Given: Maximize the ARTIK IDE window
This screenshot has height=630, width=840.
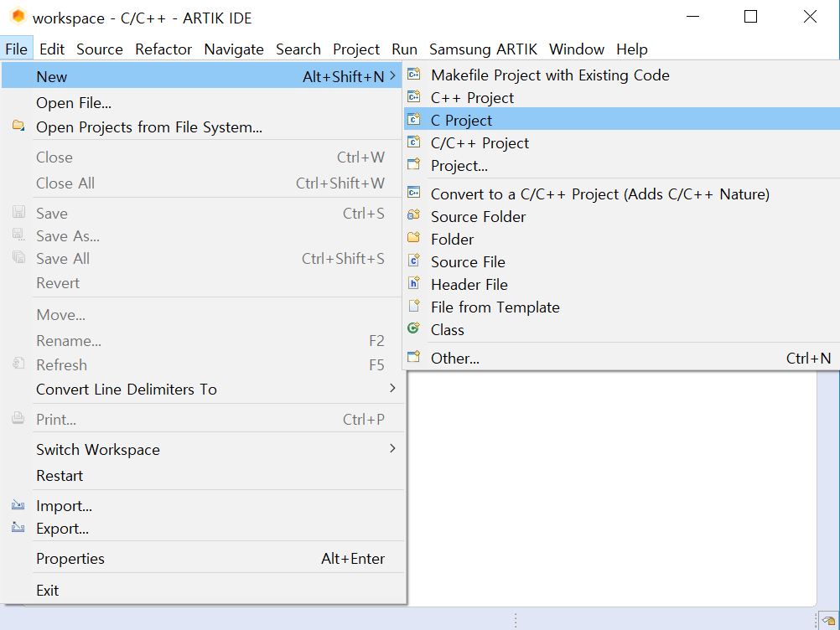Looking at the screenshot, I should point(750,17).
